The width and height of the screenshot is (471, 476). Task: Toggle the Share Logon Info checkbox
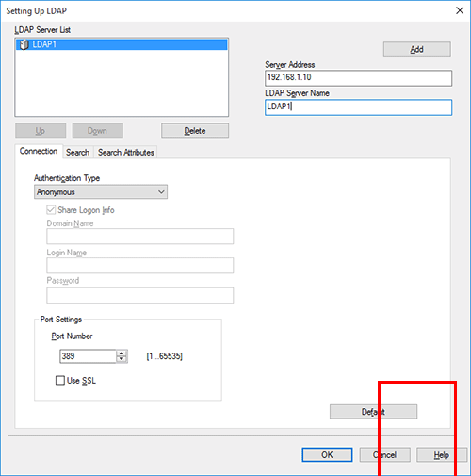click(x=51, y=210)
